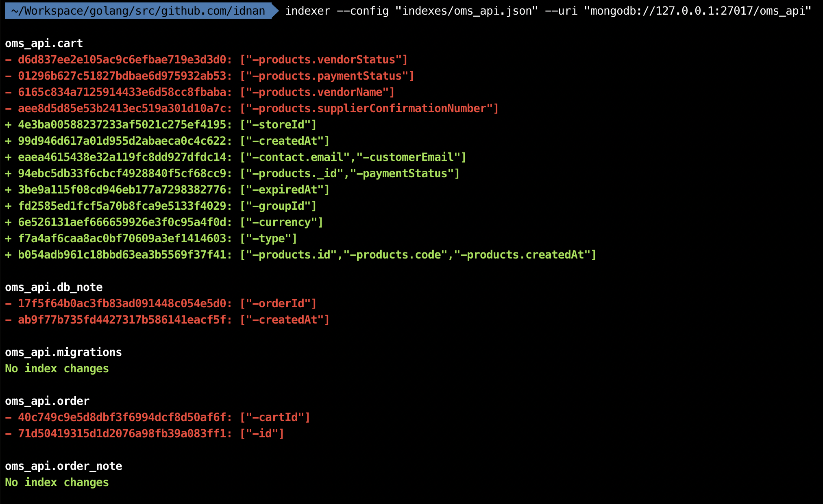Click the -currency index entry

281,222
